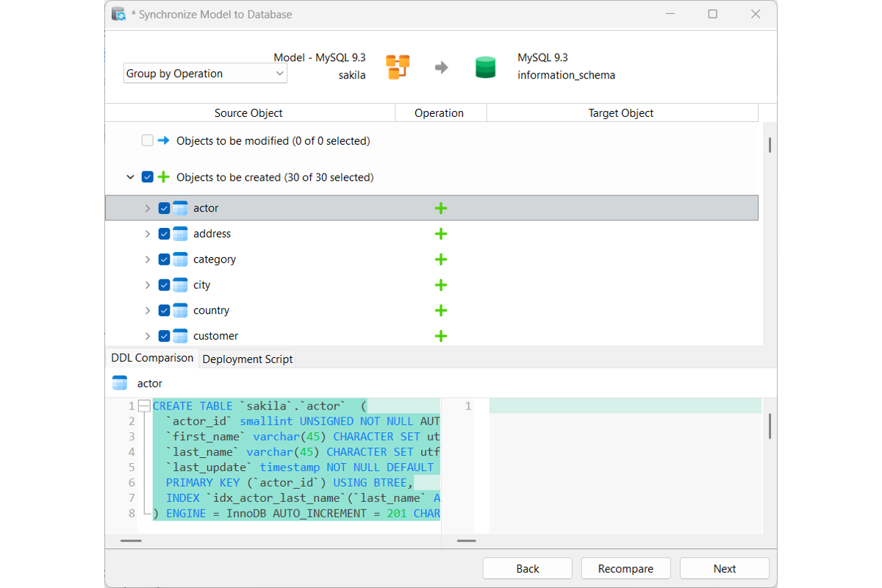Open the Group by Operation dropdown
The width and height of the screenshot is (882, 588).
point(205,73)
